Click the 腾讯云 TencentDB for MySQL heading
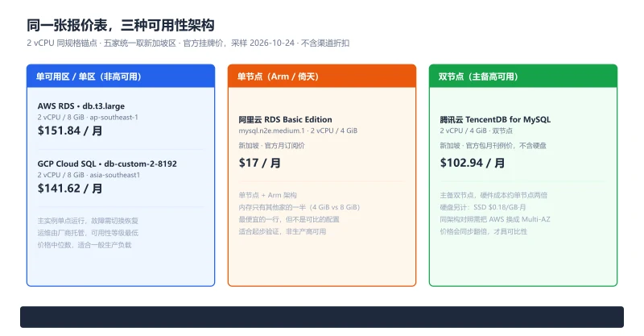Image resolution: width=644 pixels, height=336 pixels. (495, 120)
